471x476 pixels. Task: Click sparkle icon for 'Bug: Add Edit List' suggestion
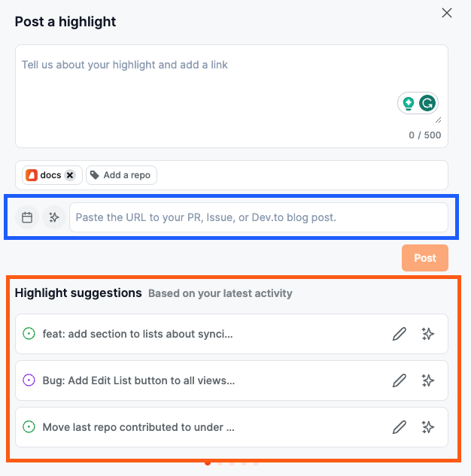[428, 380]
